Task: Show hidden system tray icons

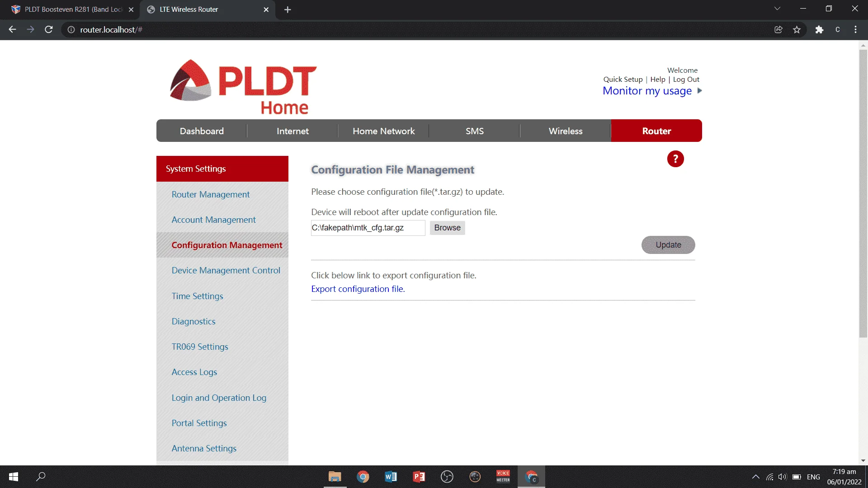Action: tap(755, 477)
